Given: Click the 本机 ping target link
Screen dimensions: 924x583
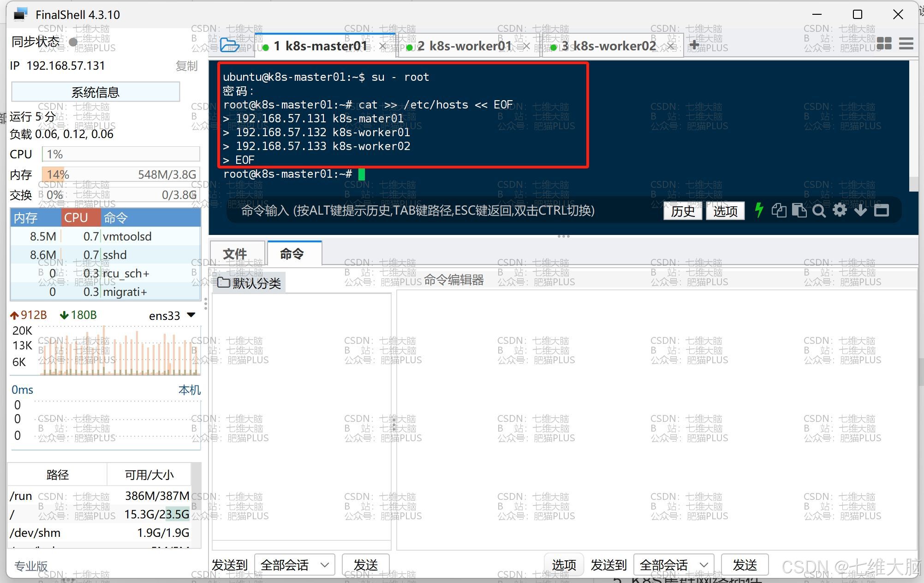Looking at the screenshot, I should click(189, 390).
